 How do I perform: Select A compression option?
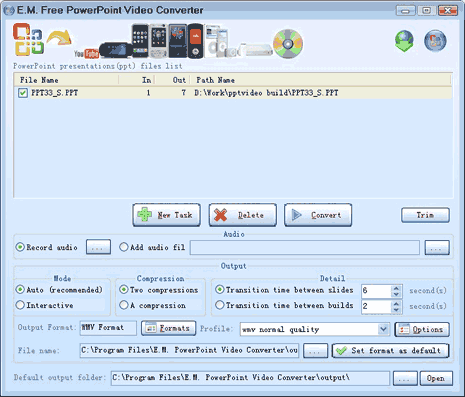point(124,305)
